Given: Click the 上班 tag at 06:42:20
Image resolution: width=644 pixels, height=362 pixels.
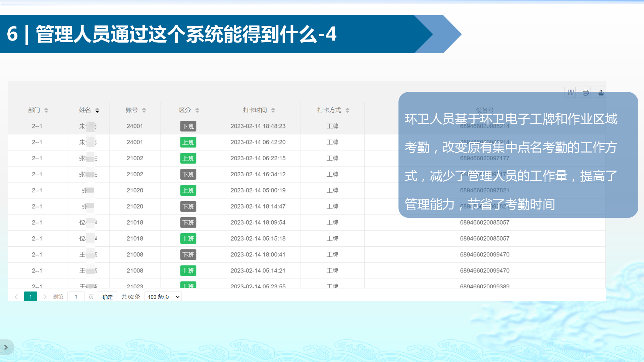Looking at the screenshot, I should pyautogui.click(x=188, y=142).
